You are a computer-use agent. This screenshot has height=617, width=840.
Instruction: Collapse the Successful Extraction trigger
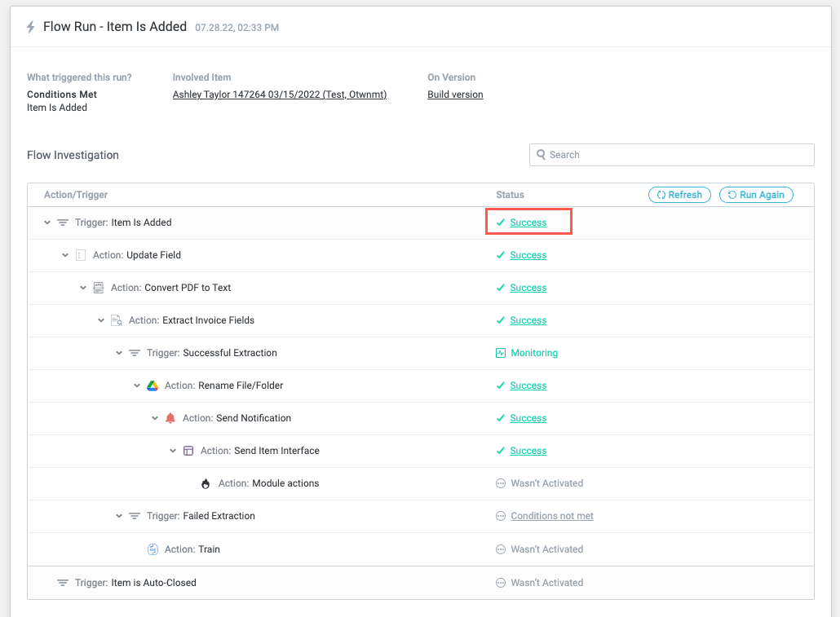[x=119, y=353]
